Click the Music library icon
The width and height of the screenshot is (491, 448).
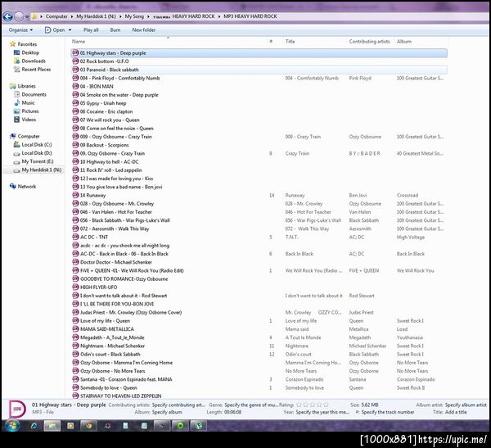click(x=17, y=103)
